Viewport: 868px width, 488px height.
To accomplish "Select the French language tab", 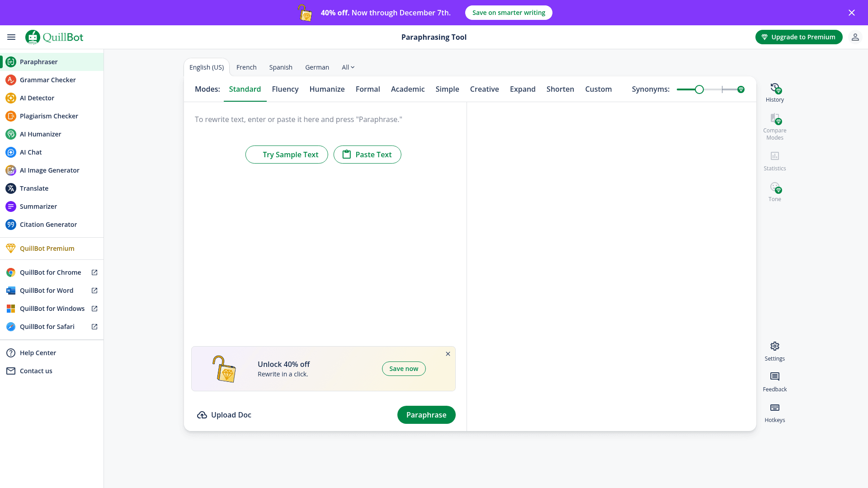I will pos(246,67).
